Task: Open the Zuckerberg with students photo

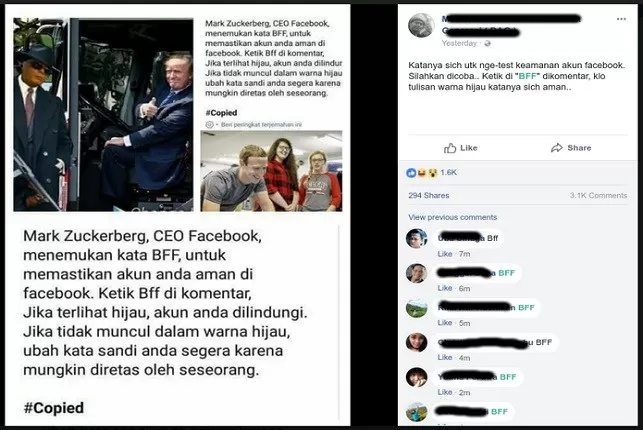Action: (x=271, y=171)
